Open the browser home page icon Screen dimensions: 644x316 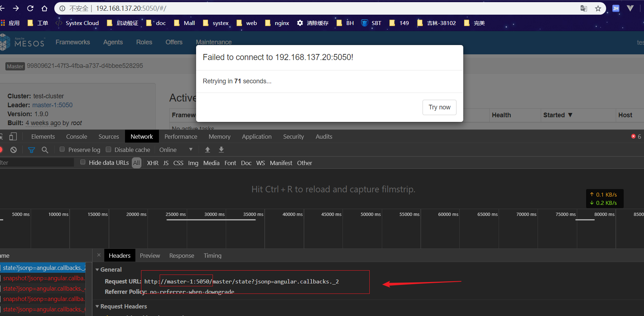[44, 8]
